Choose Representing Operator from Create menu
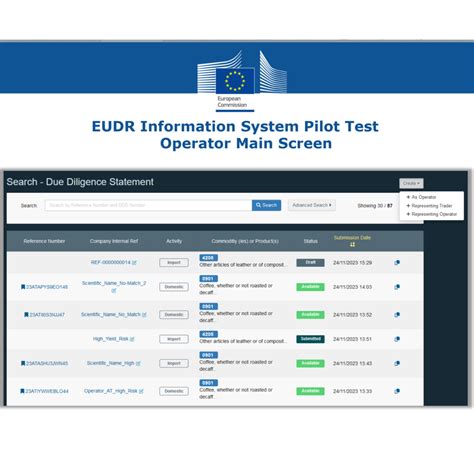This screenshot has width=474, height=474. point(432,214)
